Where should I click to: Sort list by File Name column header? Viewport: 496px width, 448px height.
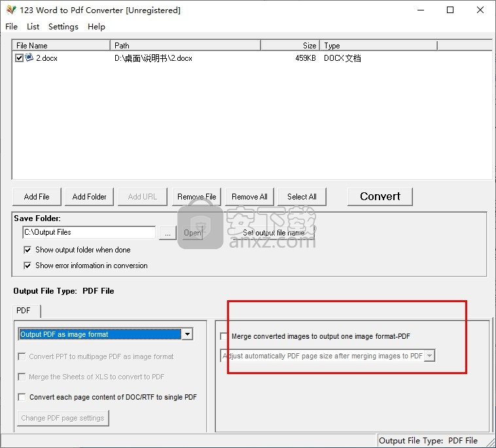(x=62, y=46)
